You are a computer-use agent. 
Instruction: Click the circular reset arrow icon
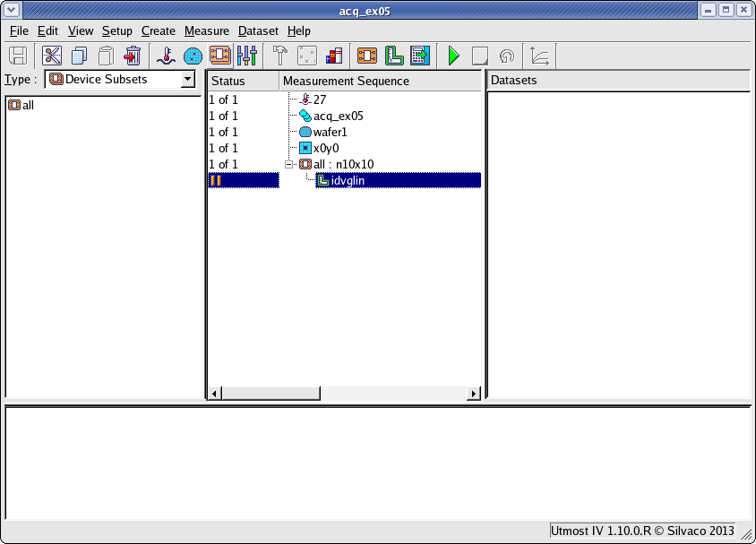[x=506, y=56]
